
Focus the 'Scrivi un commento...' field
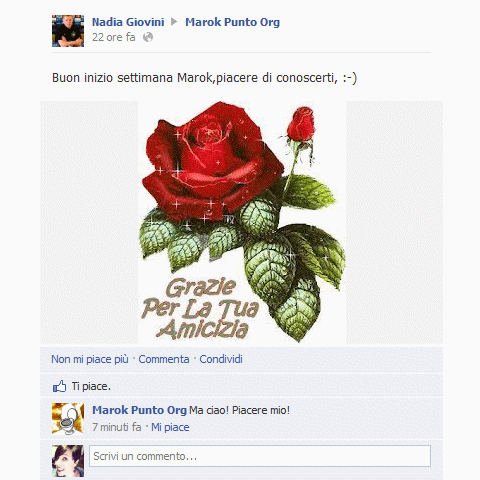pos(260,456)
